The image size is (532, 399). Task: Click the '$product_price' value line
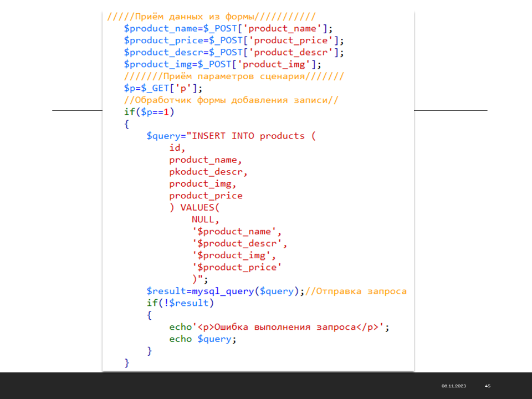(x=237, y=267)
